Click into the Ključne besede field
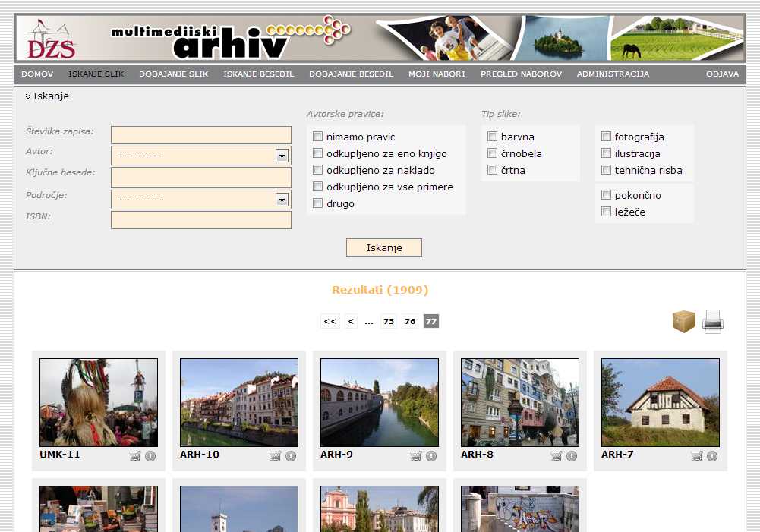The height and width of the screenshot is (532, 760). coord(201,178)
